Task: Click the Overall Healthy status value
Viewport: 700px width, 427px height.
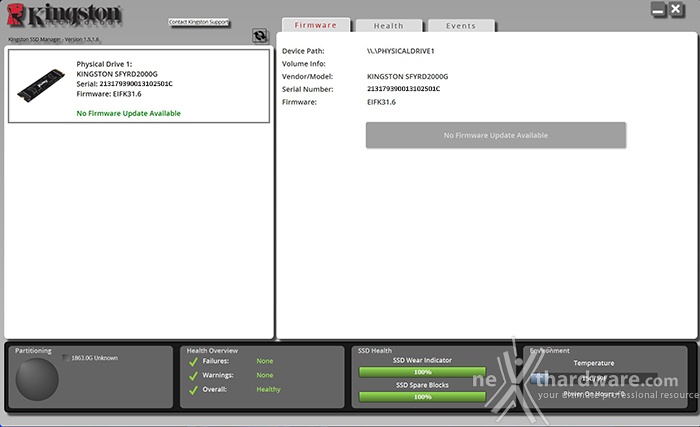Action: pyautogui.click(x=268, y=389)
